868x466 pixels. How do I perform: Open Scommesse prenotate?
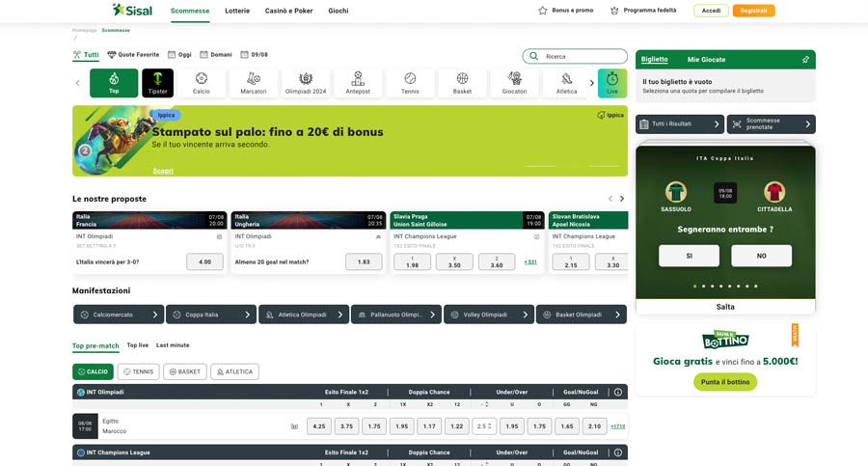point(772,124)
